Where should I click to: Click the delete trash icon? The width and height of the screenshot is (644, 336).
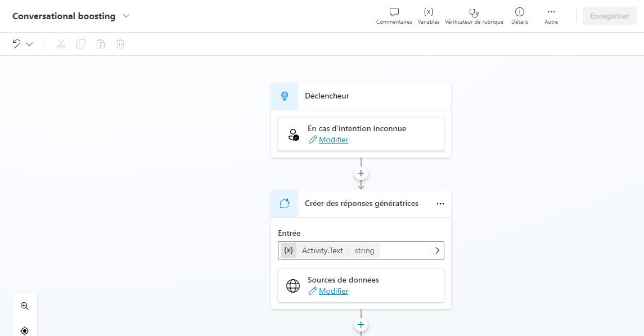[x=120, y=44]
